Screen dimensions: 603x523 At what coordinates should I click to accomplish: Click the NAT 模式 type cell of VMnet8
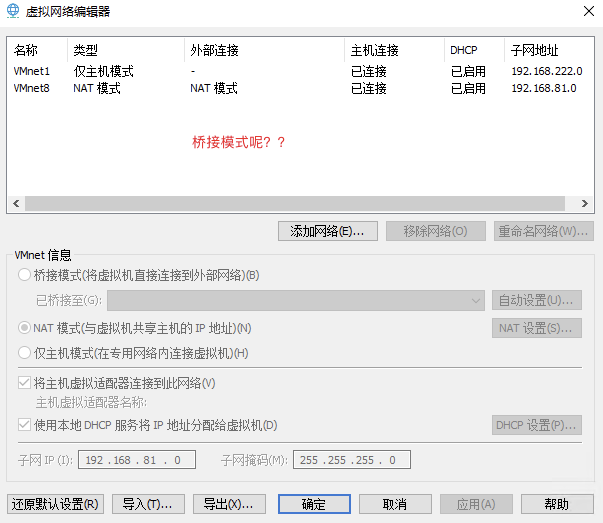[97, 88]
